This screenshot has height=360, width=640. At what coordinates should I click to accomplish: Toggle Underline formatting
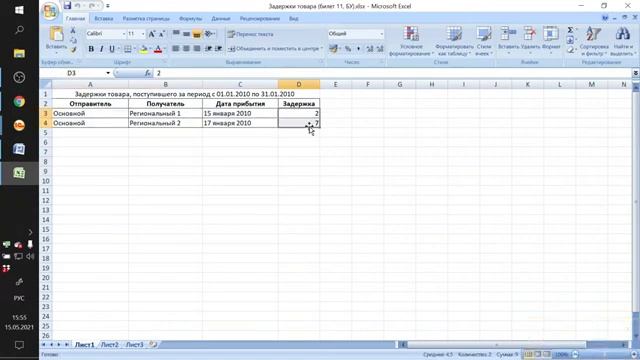[x=112, y=49]
